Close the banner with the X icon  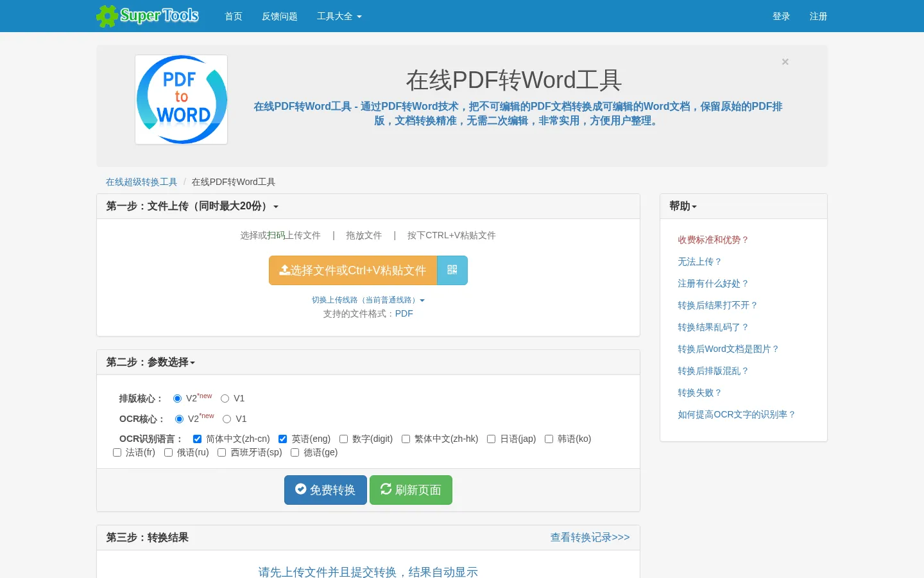click(x=785, y=62)
